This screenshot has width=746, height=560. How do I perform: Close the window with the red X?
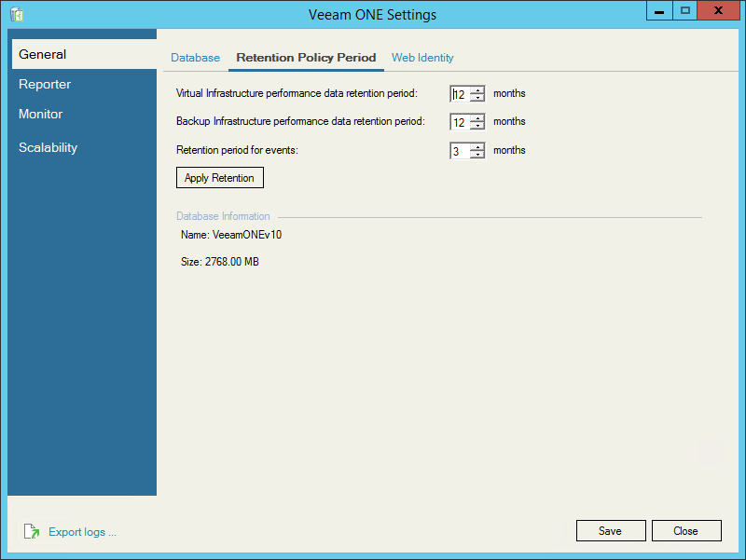pyautogui.click(x=718, y=10)
